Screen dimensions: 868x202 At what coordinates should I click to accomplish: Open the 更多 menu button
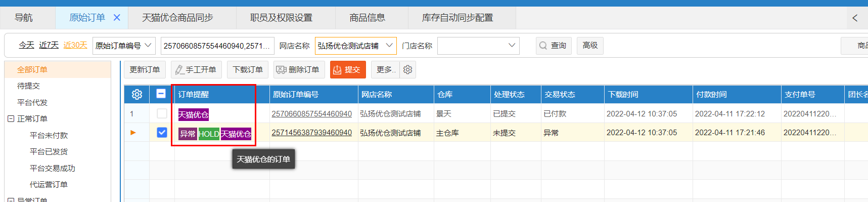tap(385, 69)
